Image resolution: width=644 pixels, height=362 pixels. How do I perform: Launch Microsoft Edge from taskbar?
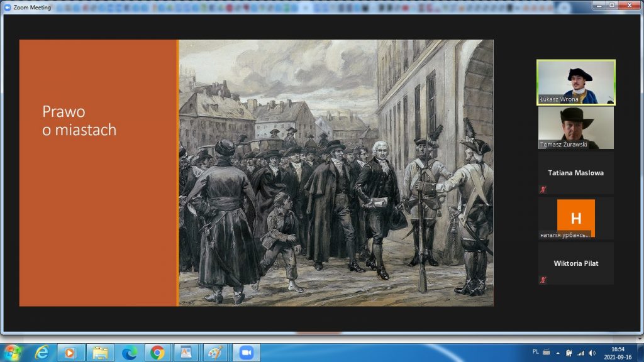[129, 353]
